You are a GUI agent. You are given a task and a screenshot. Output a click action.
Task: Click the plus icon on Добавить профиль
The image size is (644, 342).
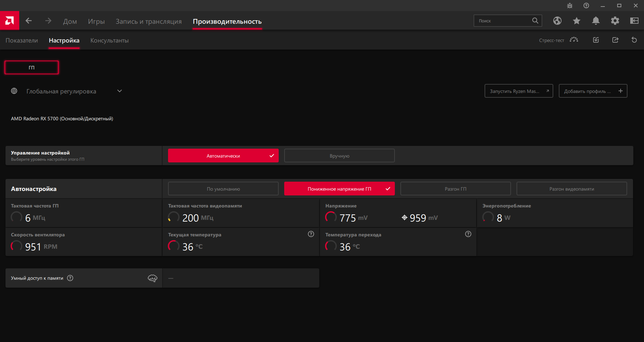621,91
